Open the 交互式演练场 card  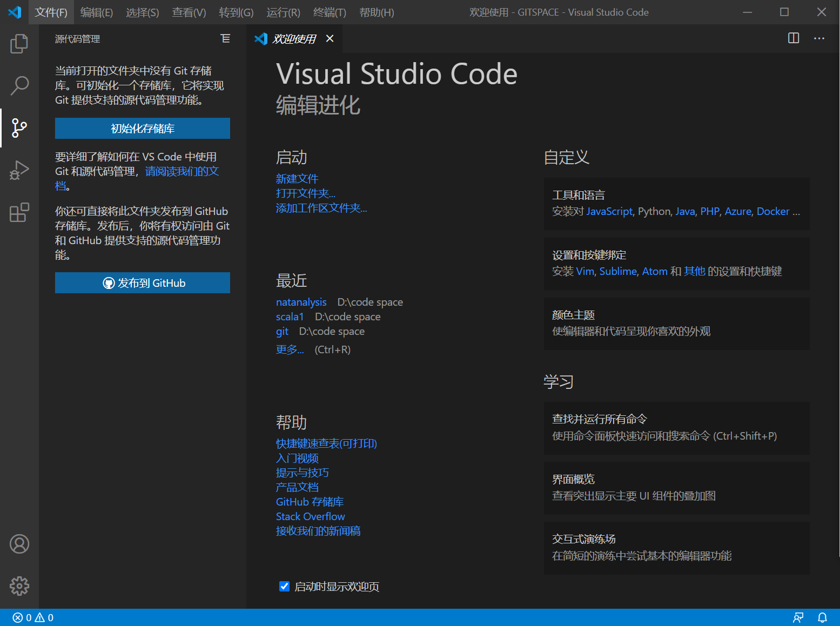pyautogui.click(x=676, y=548)
